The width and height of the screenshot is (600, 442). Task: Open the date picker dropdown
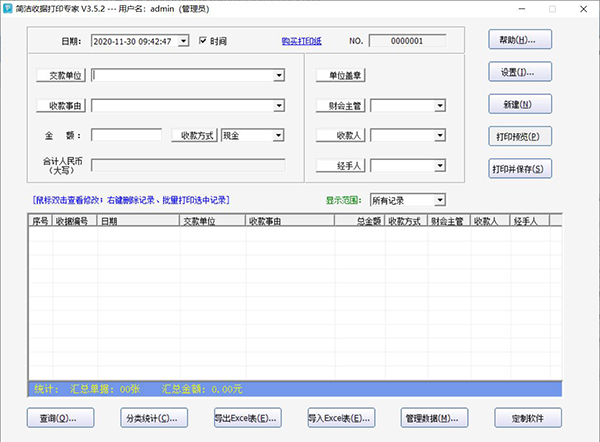(x=182, y=41)
